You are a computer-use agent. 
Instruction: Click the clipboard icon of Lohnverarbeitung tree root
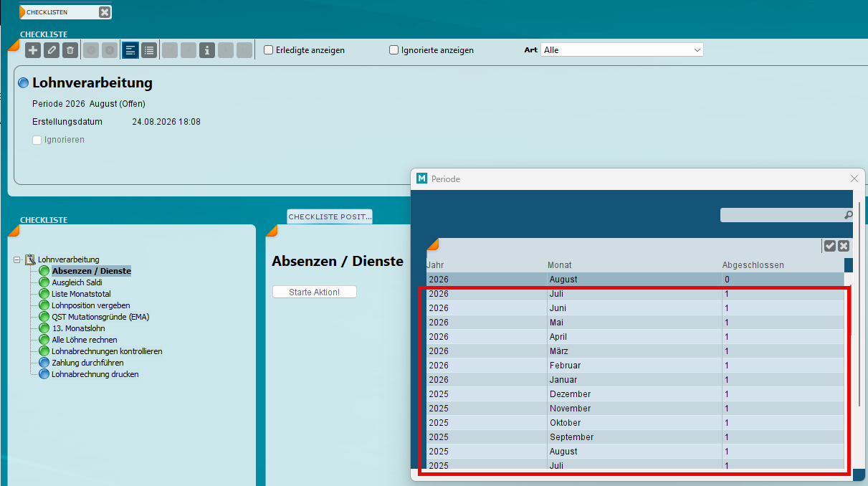pyautogui.click(x=30, y=259)
